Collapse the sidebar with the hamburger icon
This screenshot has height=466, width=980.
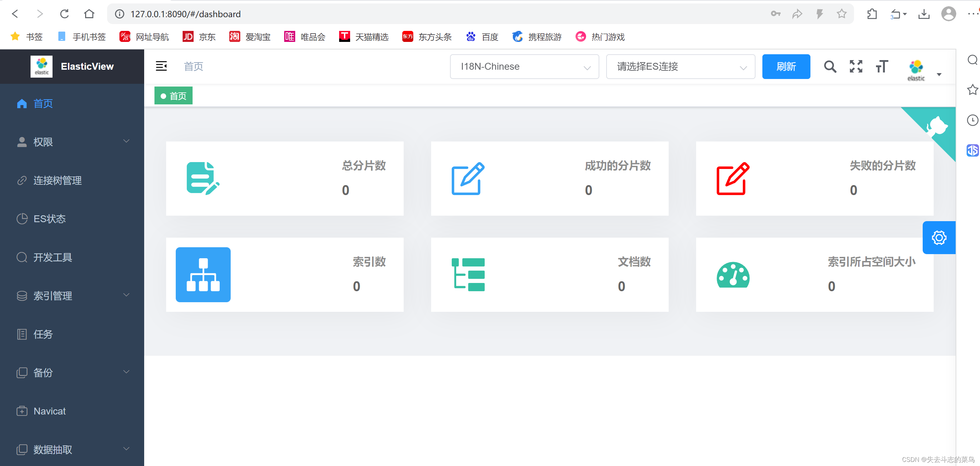(x=161, y=66)
